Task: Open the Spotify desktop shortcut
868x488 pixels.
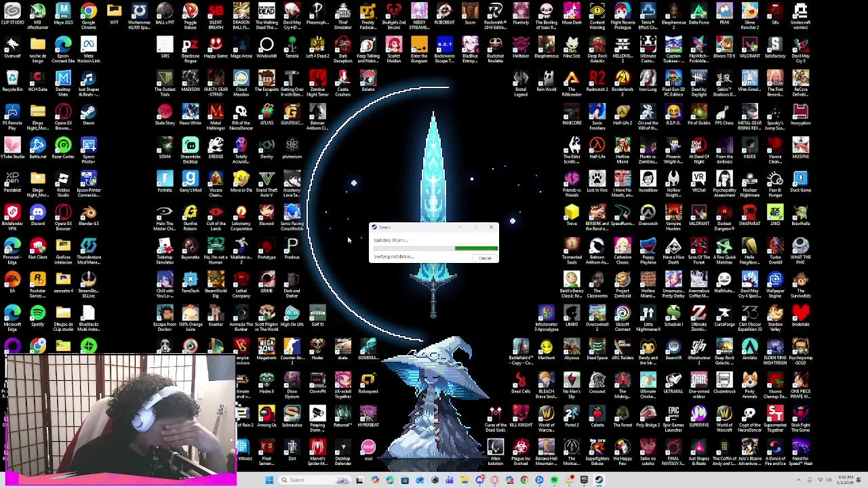Action: tap(37, 316)
